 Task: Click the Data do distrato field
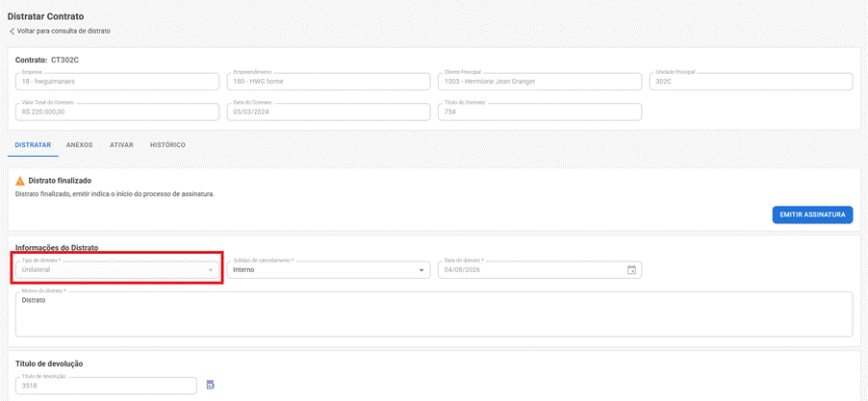click(x=540, y=270)
